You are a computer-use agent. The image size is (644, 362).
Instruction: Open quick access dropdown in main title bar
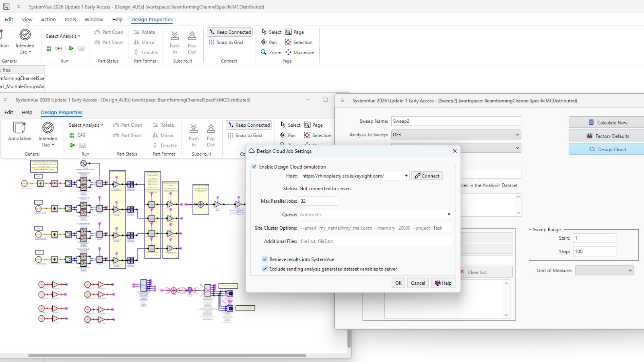click(x=19, y=7)
